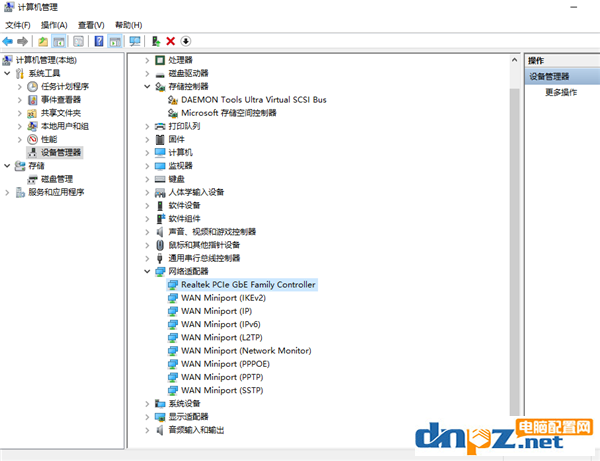The image size is (600, 461).
Task: Select WAN Miniport (Network Monitor)
Action: tap(246, 350)
